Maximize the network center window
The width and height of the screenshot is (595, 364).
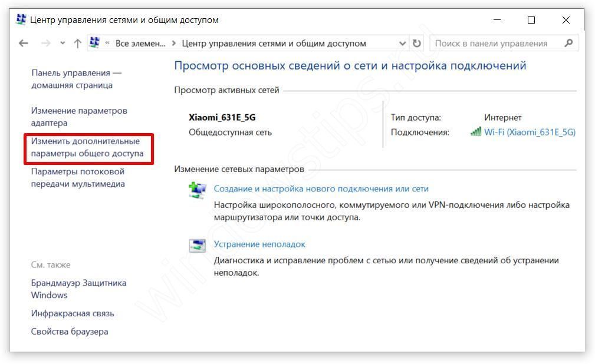[x=531, y=19]
